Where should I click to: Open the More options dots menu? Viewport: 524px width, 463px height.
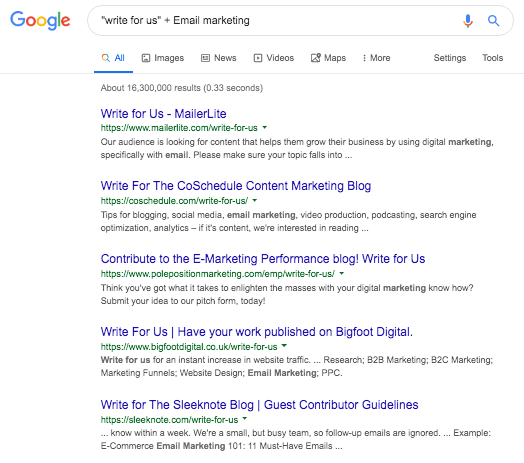[364, 58]
